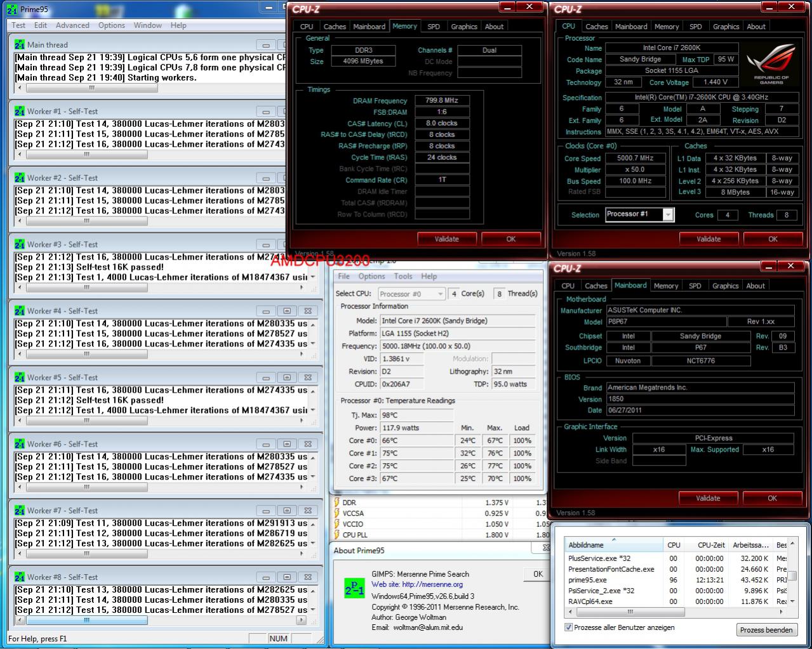
Task: Open the Options menu in Prime95
Action: pyautogui.click(x=112, y=25)
